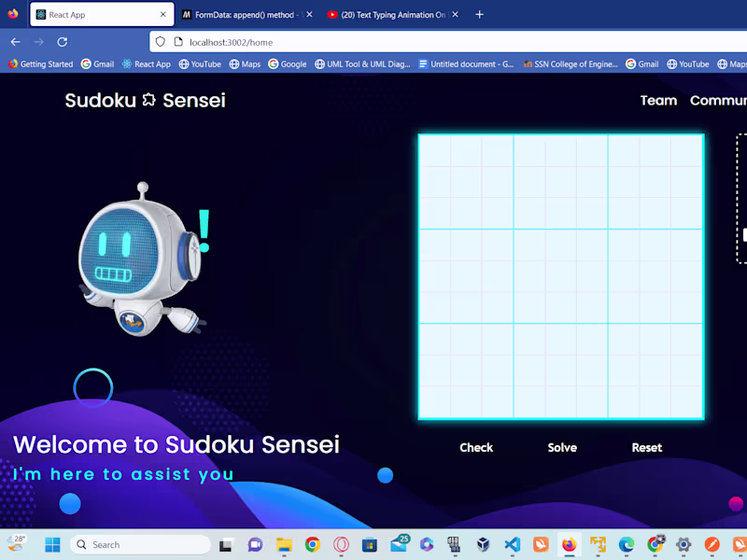Close the FormData append() method tab
The width and height of the screenshot is (747, 560).
(x=310, y=15)
